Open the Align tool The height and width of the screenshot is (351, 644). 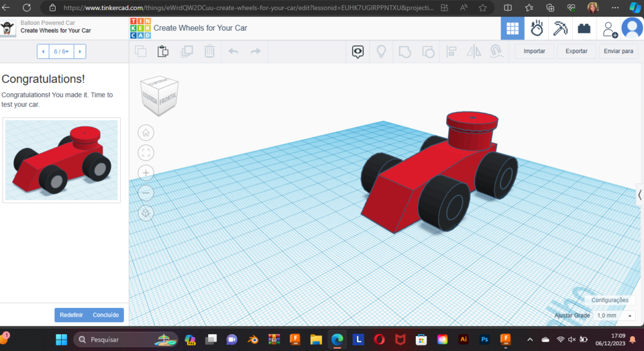point(451,52)
